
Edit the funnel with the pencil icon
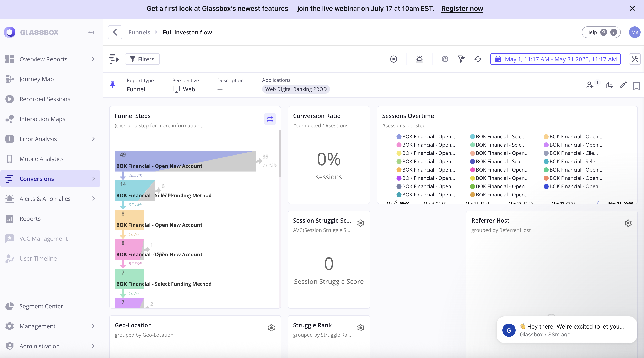point(623,85)
